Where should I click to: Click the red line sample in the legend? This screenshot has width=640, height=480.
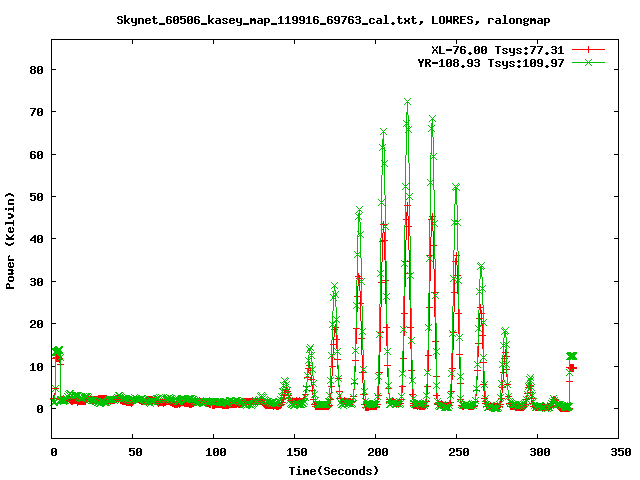(588, 50)
